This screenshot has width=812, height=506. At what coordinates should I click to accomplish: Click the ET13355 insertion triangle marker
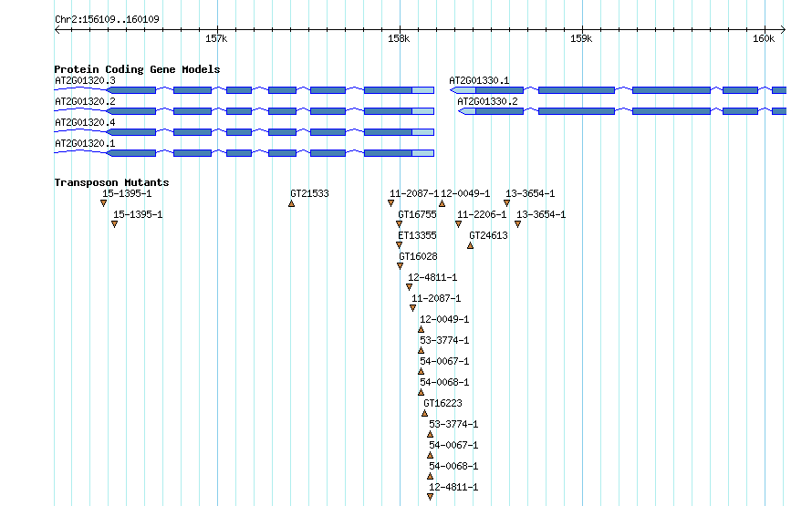tap(399, 245)
